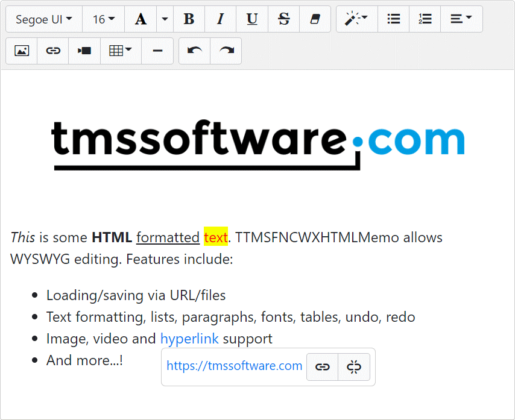Image resolution: width=515 pixels, height=420 pixels.
Task: Open the https://tmssoftware.com popover link
Action: [234, 366]
